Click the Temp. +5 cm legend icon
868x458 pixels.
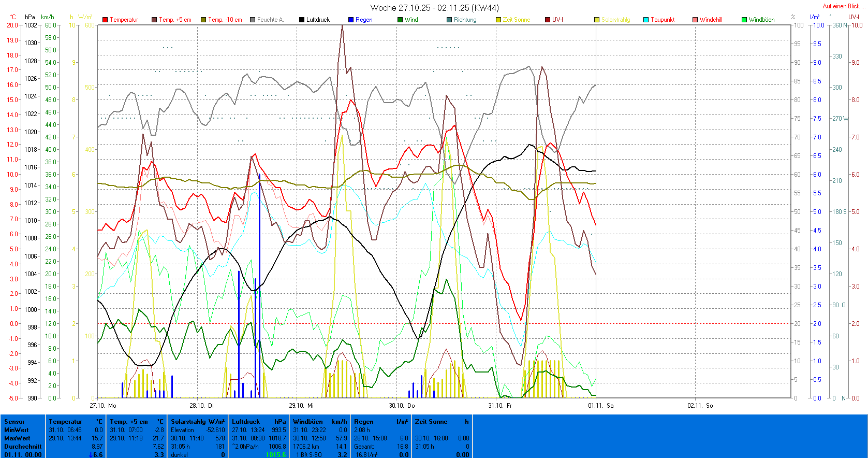pos(154,20)
